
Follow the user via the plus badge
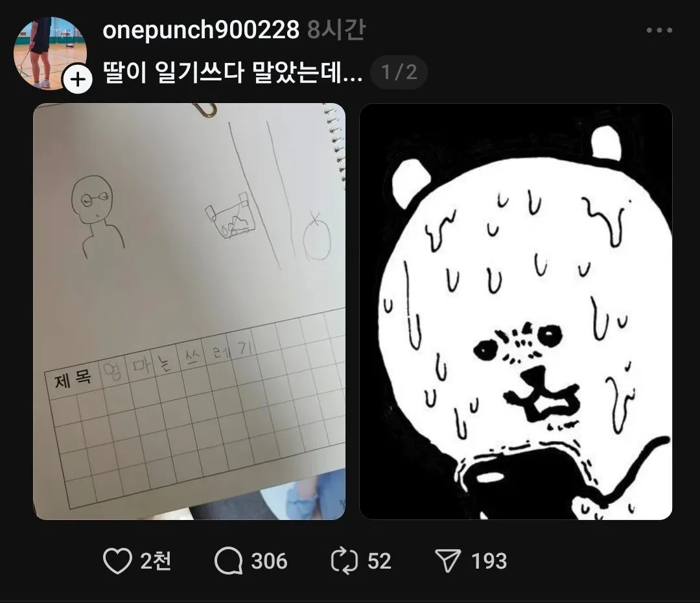tap(78, 80)
